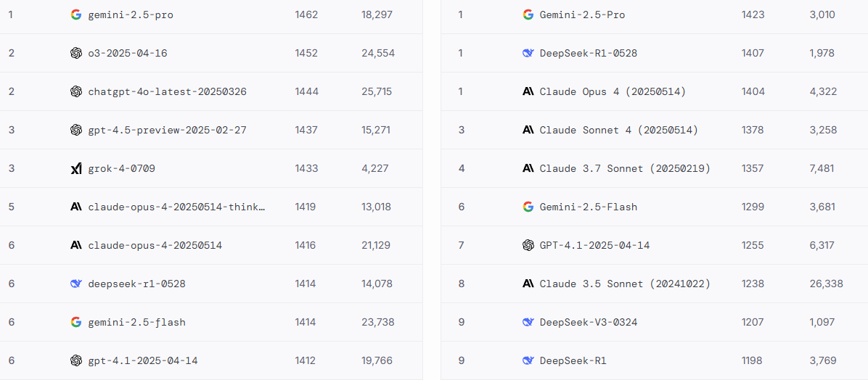Open the claude-opus-4-20250514 non-thinking model link
The width and height of the screenshot is (868, 380).
click(155, 245)
